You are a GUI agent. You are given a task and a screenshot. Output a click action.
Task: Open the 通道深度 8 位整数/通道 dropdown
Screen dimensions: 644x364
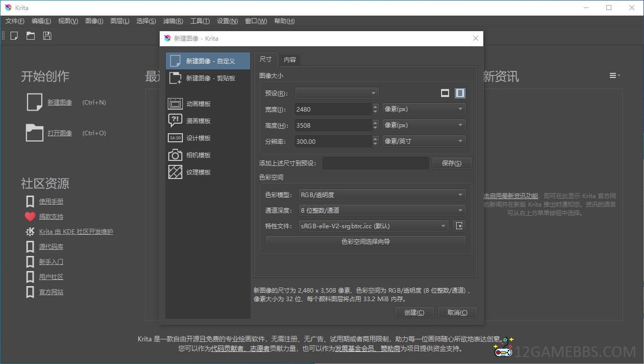382,210
